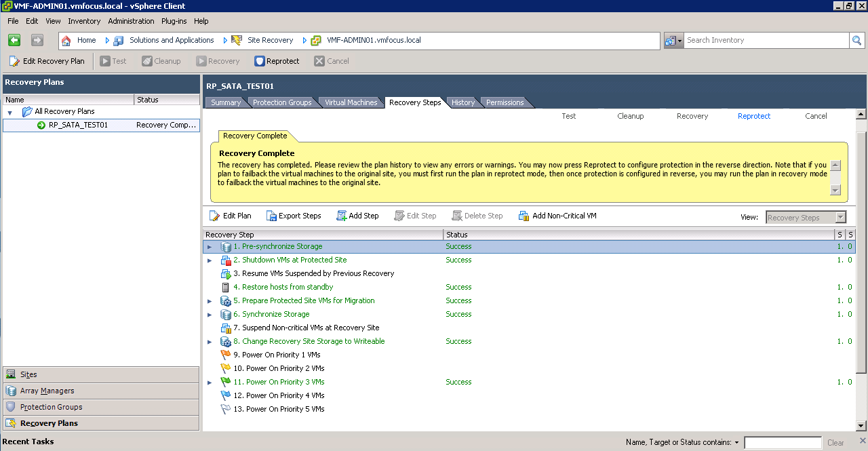Select RP_SATA_TEST01 recovery plan
This screenshot has height=451, width=868.
pyautogui.click(x=78, y=125)
